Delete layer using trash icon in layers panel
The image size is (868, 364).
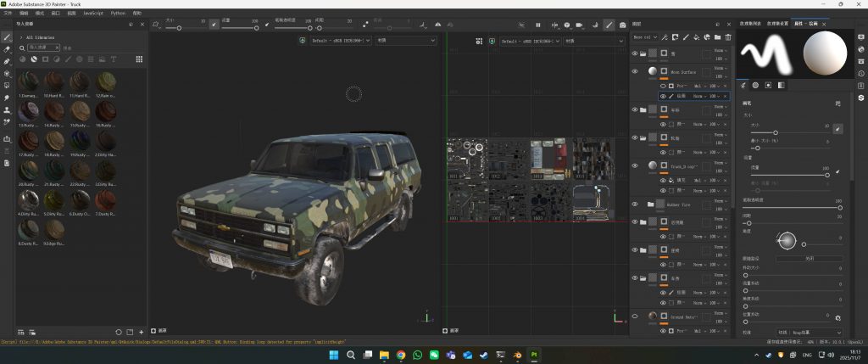click(727, 37)
